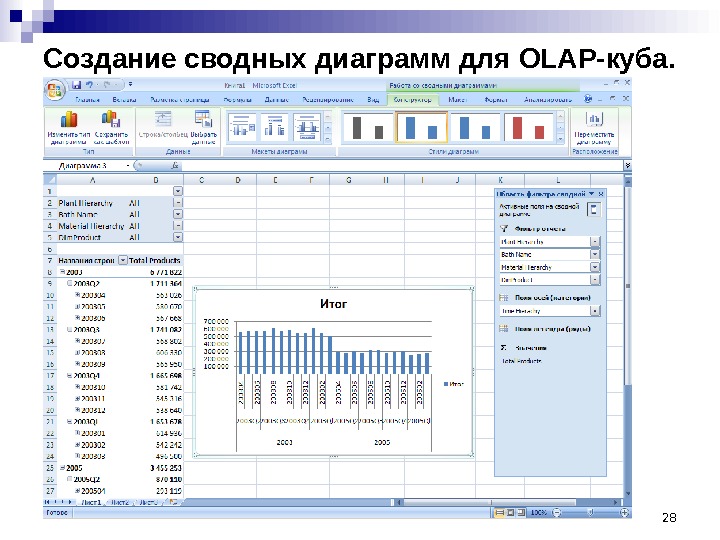Choose the dark gray chart style
Screen dimensions: 720x540
367,127
